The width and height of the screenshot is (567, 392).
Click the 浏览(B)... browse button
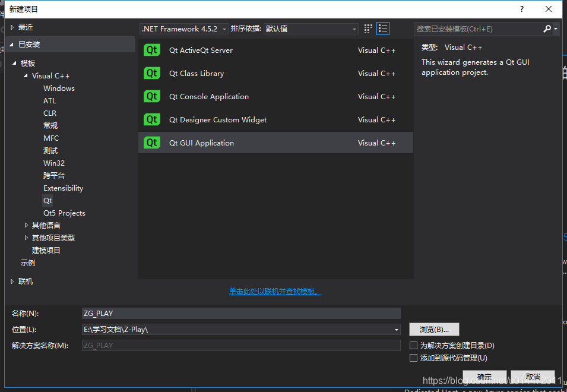tap(434, 330)
